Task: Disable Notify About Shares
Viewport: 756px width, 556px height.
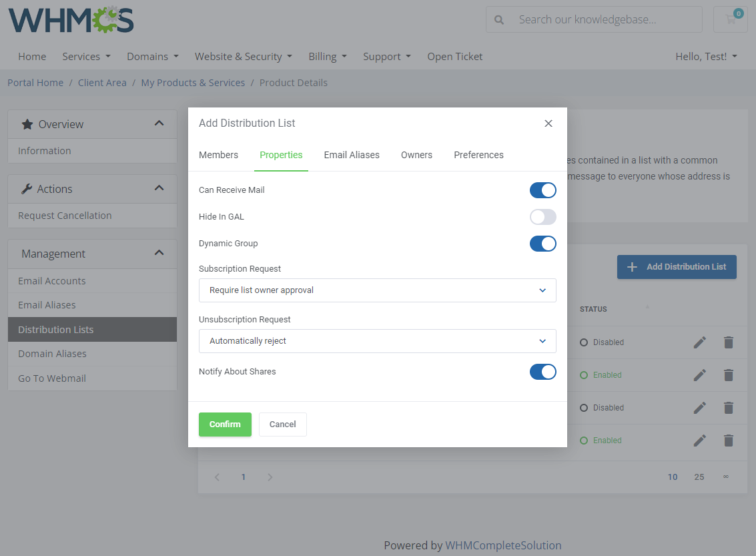Action: [542, 372]
